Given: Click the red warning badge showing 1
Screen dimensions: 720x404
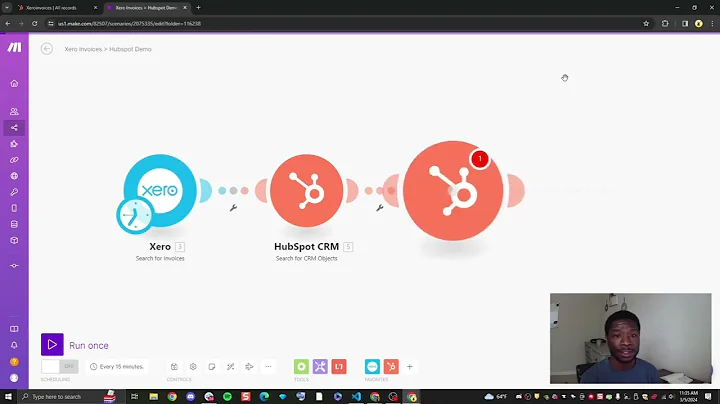Looking at the screenshot, I should [x=480, y=159].
